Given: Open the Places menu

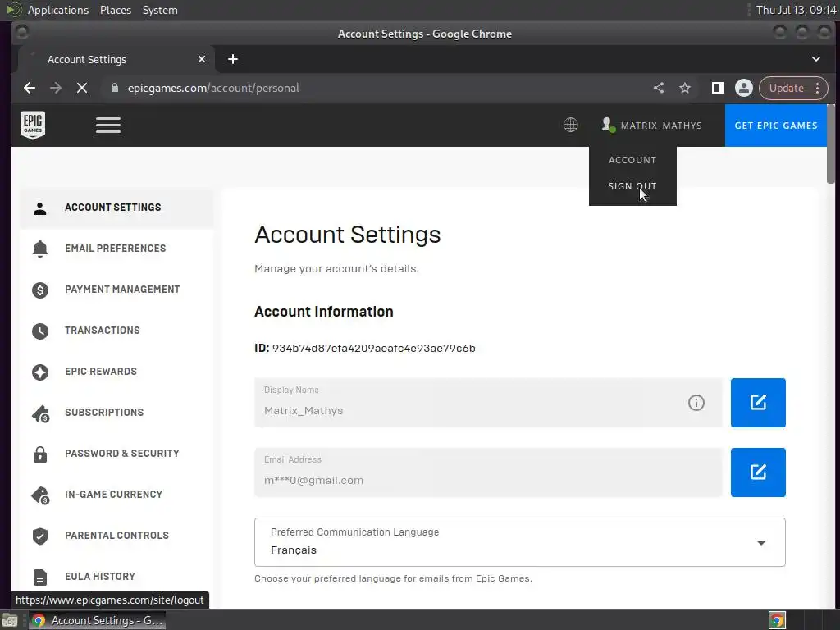Looking at the screenshot, I should (x=115, y=10).
